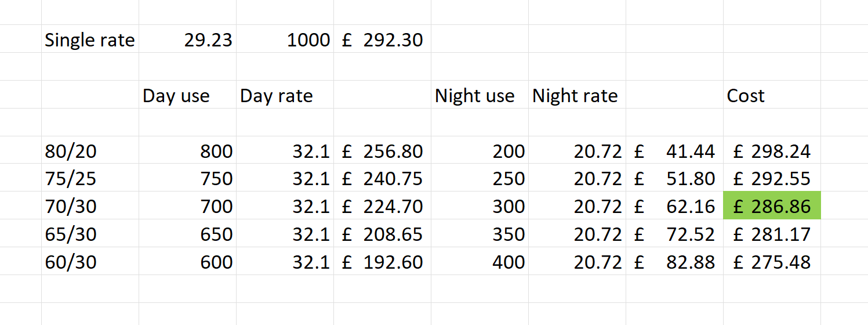Click the lowest cost cell £275.48
The width and height of the screenshot is (868, 325).
pyautogui.click(x=772, y=262)
